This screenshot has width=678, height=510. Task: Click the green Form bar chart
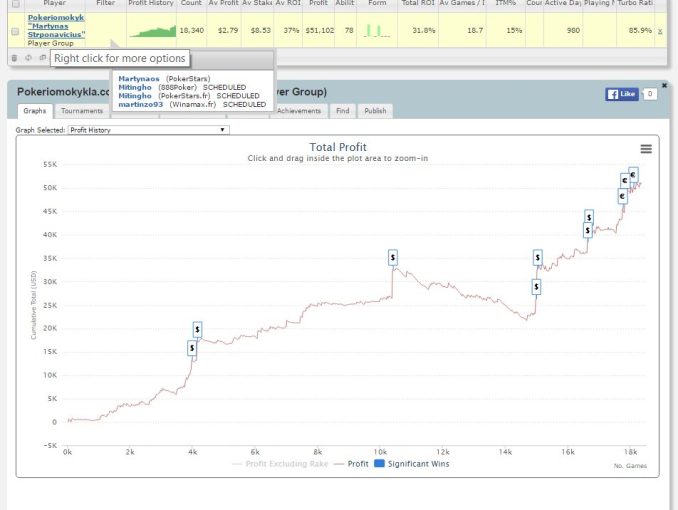(x=377, y=32)
